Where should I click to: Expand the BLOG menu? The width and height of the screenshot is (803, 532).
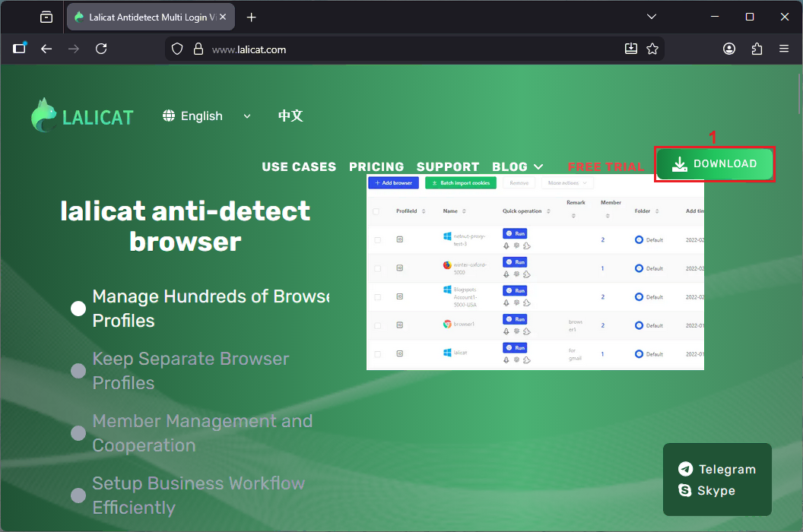[517, 167]
